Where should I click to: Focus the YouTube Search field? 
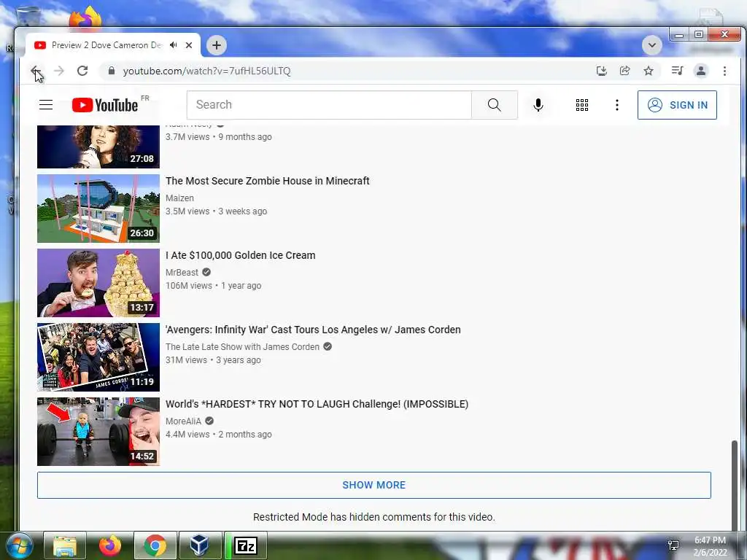(329, 105)
